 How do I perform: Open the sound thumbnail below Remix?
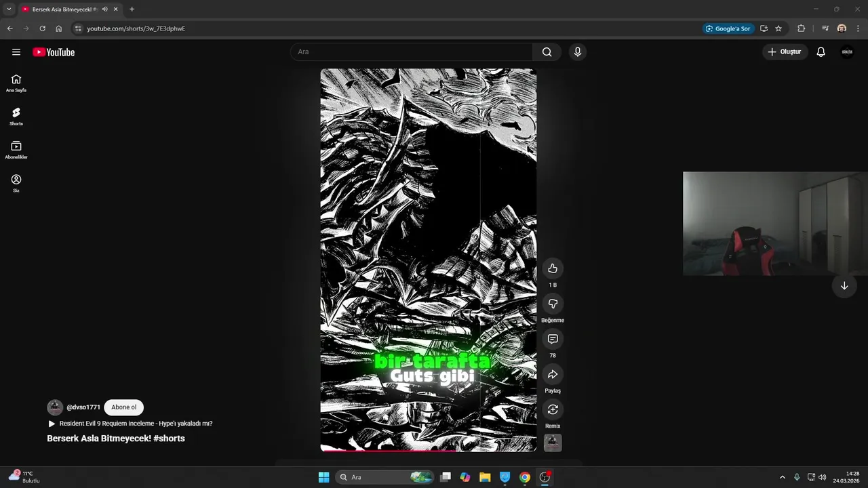pyautogui.click(x=553, y=443)
